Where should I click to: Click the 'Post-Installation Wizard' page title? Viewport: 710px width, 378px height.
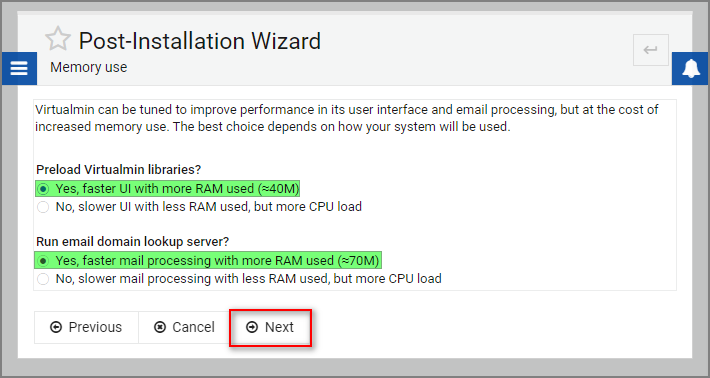[x=200, y=41]
